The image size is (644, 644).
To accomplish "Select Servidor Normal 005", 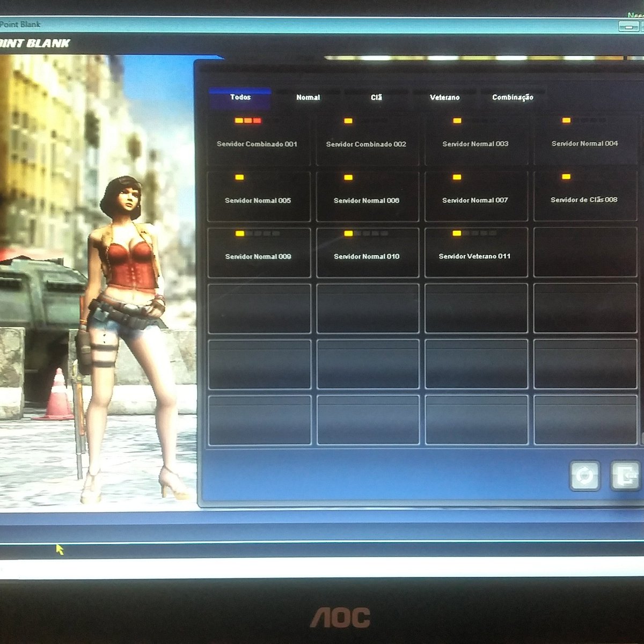I will pos(259,196).
